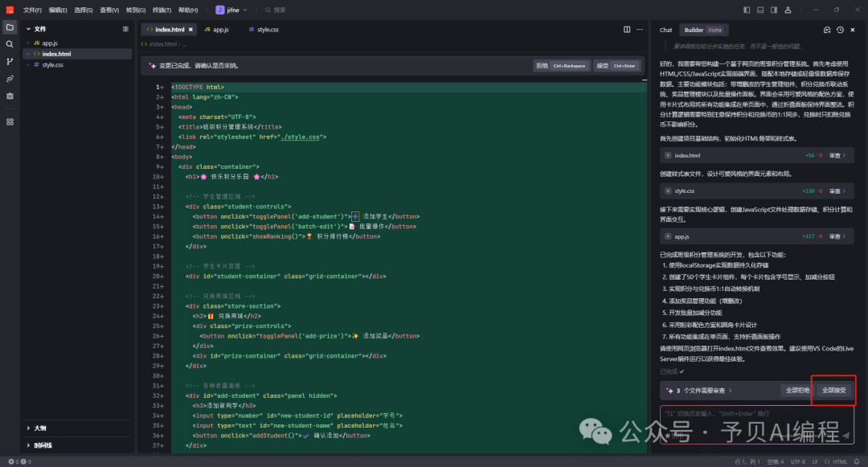Click the red Trae app logo
Image resolution: width=868 pixels, height=467 pixels.
click(x=10, y=10)
